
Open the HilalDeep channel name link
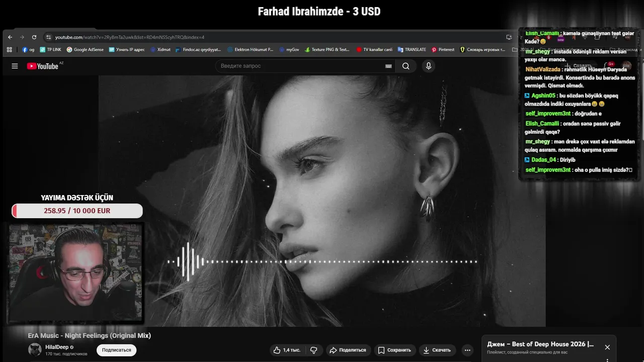point(57,347)
